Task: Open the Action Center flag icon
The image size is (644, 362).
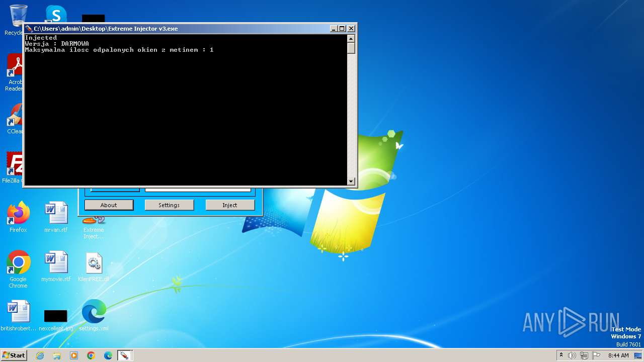Action: [x=596, y=355]
